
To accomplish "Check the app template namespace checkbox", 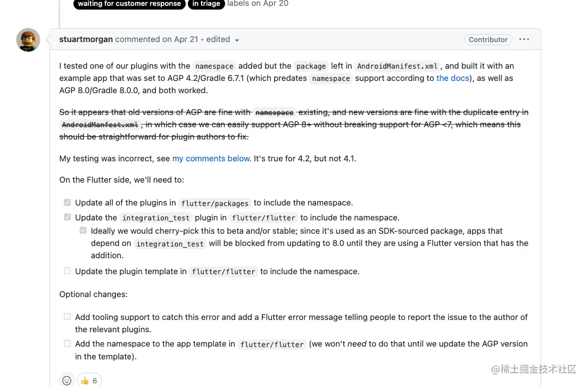I will pyautogui.click(x=67, y=344).
